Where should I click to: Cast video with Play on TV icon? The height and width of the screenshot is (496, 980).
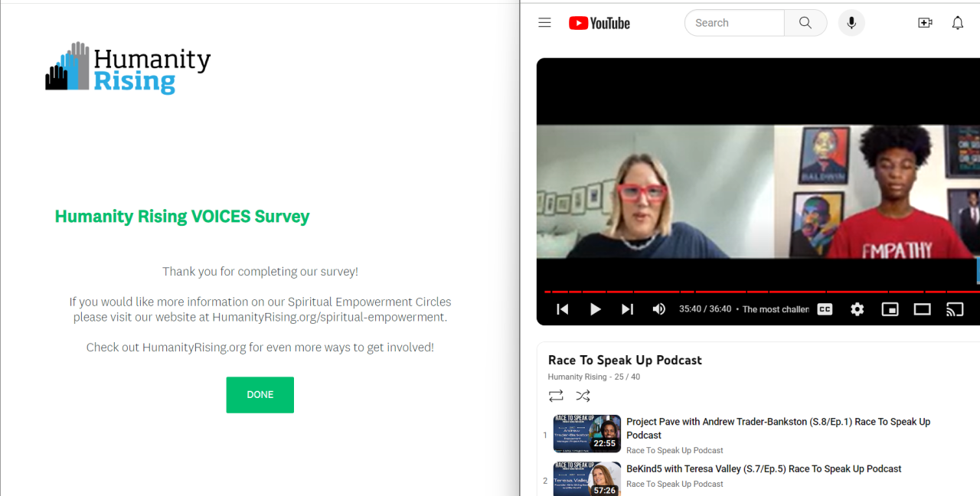coord(955,309)
